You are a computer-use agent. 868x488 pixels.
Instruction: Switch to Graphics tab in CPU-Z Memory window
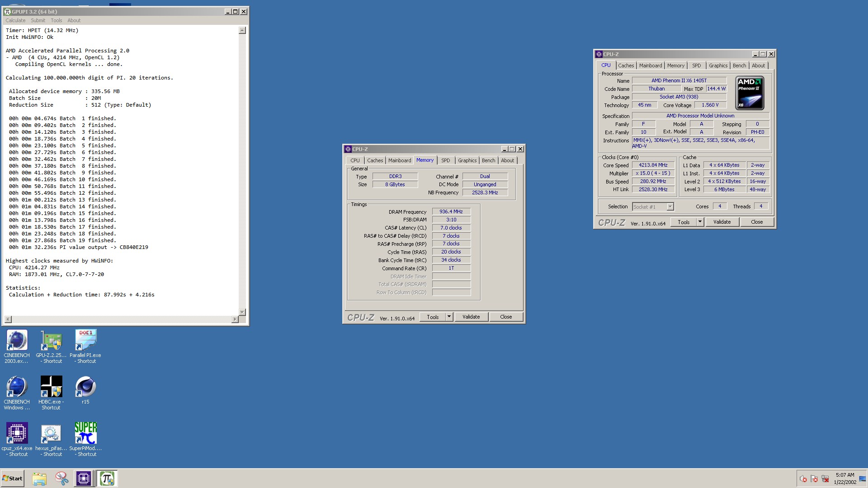467,160
